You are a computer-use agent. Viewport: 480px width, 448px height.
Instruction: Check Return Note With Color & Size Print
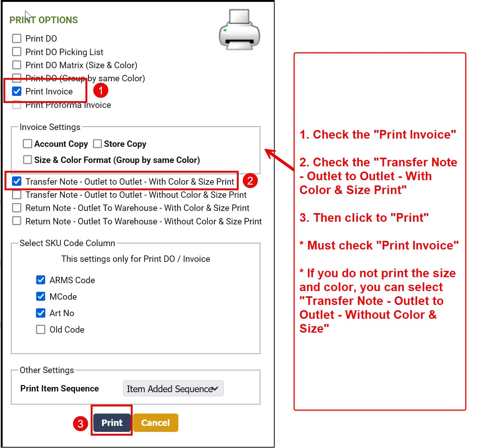coord(17,208)
